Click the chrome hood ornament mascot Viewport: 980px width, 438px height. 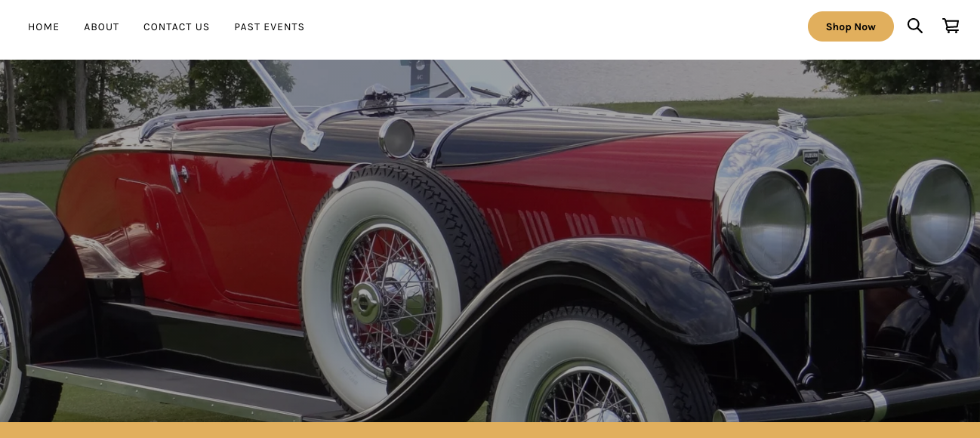coord(794,121)
